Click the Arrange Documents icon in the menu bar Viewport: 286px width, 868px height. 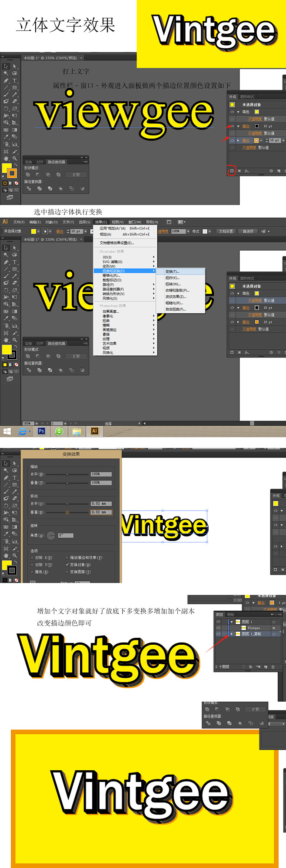point(181,222)
